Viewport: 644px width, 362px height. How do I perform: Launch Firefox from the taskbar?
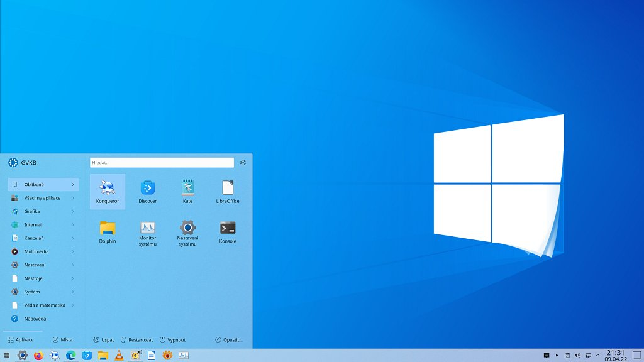pos(38,356)
